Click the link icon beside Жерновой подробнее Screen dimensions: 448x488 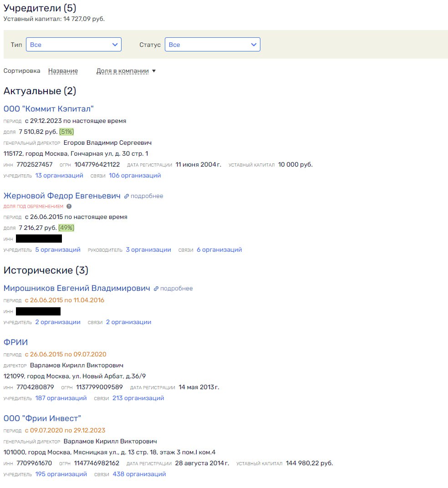coord(127,196)
